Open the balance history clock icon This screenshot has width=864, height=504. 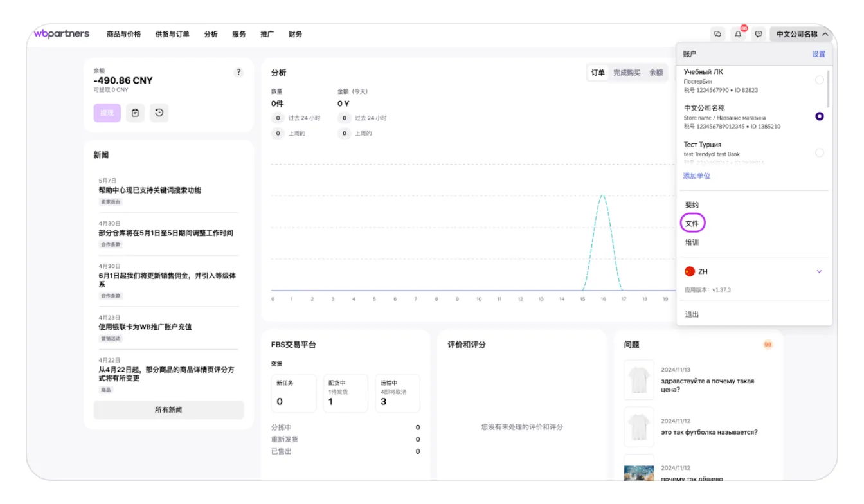coord(159,113)
